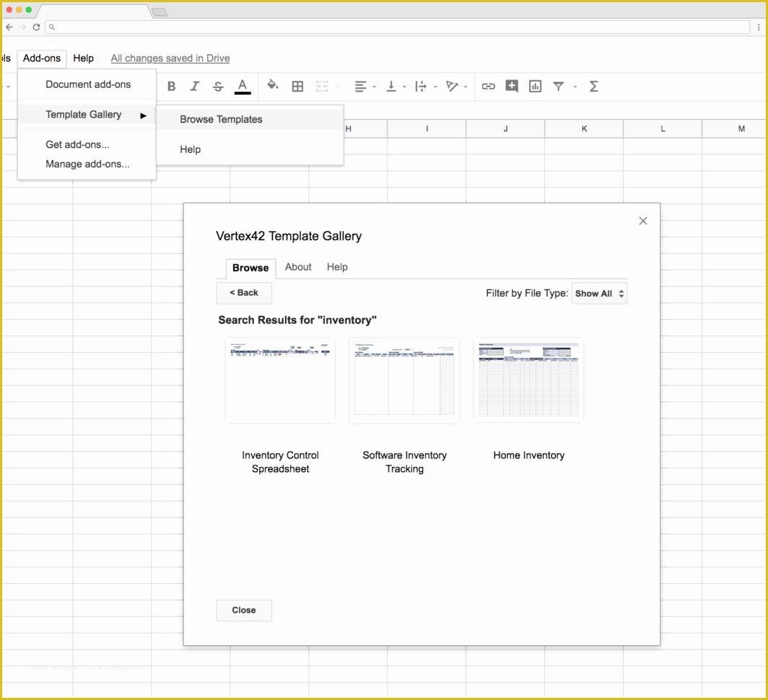
Task: Select column I header
Action: [427, 129]
